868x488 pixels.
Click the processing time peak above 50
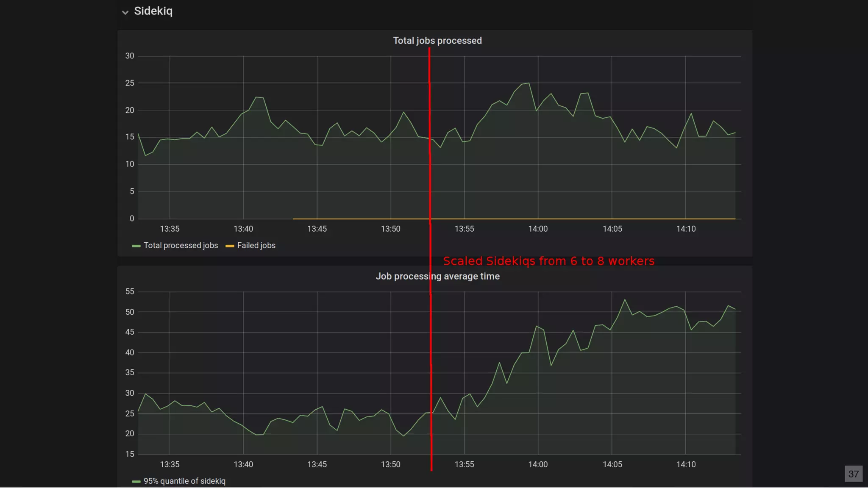tap(625, 300)
